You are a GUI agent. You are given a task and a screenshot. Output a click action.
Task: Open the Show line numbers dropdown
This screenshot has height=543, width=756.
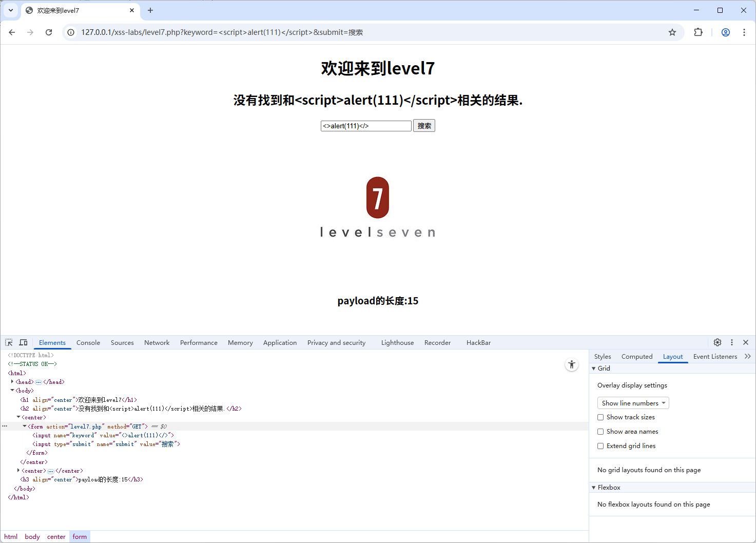[633, 403]
